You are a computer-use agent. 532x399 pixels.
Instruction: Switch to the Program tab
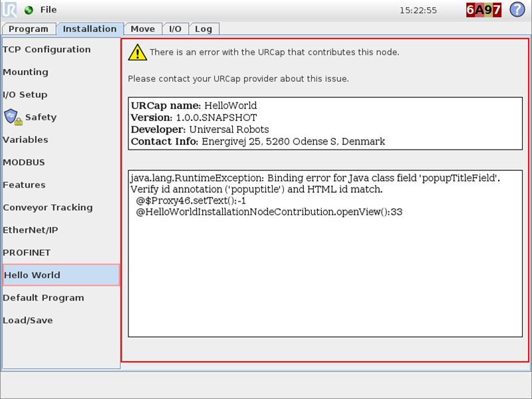(x=29, y=29)
